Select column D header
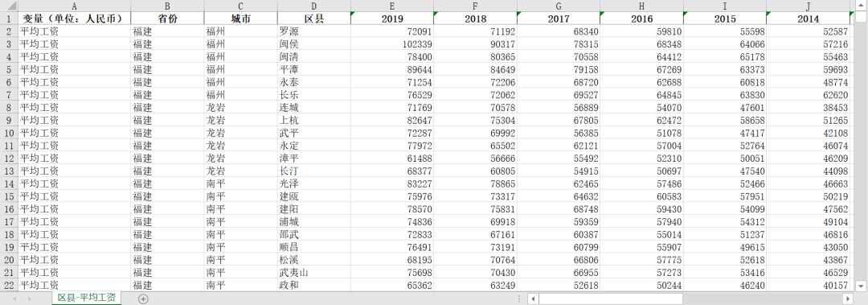Image resolution: width=868 pixels, height=305 pixels. pos(314,6)
